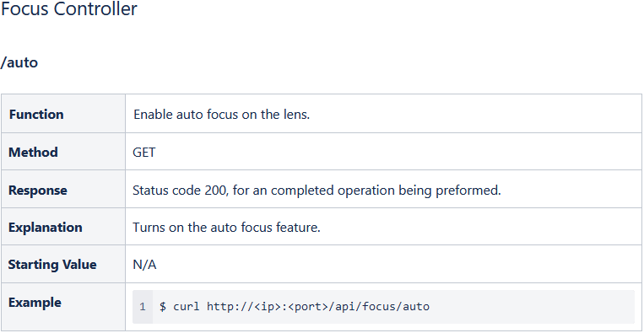644x333 pixels.
Task: Click the Focus Controller heading
Action: tap(68, 8)
